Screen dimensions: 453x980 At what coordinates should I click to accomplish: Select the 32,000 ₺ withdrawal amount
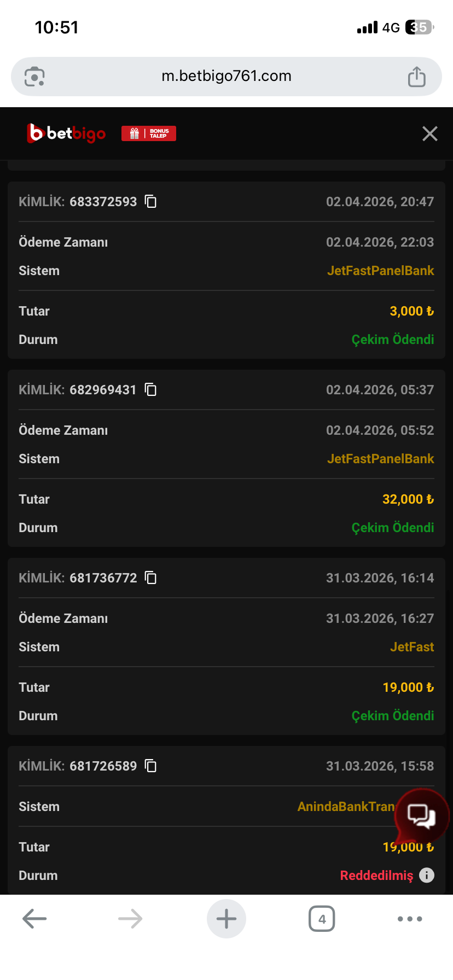click(x=408, y=499)
